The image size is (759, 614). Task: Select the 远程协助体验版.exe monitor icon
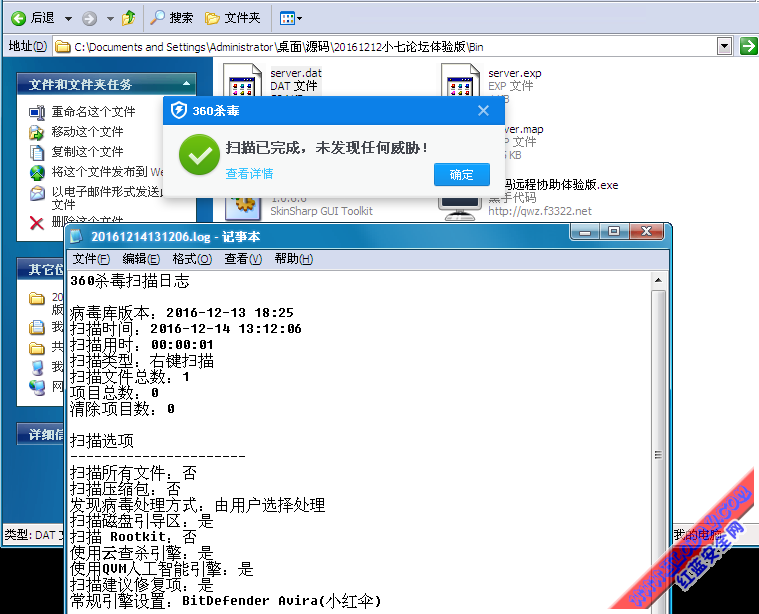pyautogui.click(x=459, y=208)
